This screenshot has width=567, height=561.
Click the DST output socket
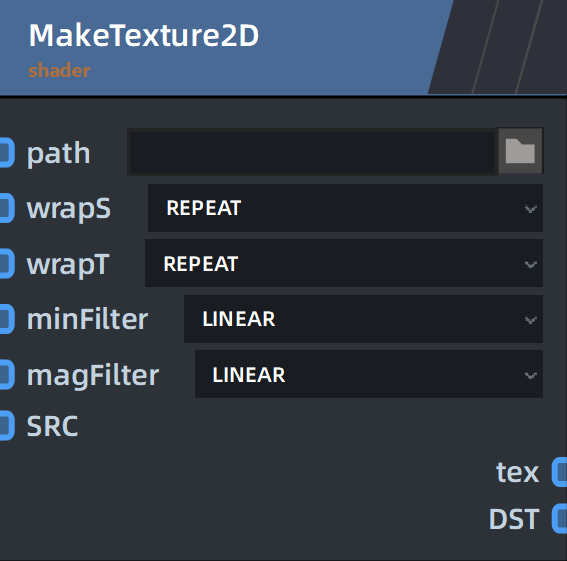(559, 518)
